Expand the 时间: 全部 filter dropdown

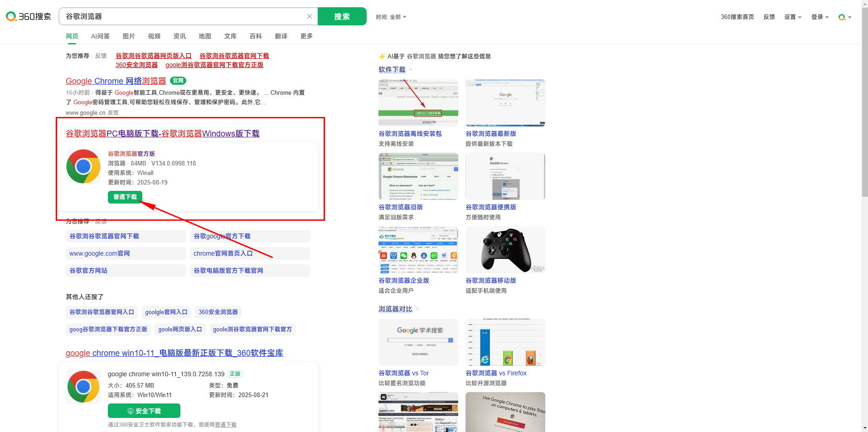point(391,17)
